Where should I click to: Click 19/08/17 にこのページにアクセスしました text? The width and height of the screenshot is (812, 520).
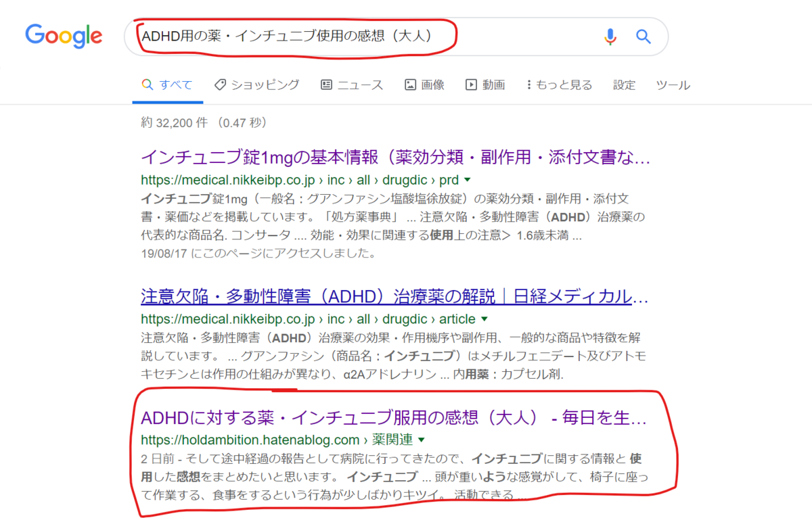258,254
